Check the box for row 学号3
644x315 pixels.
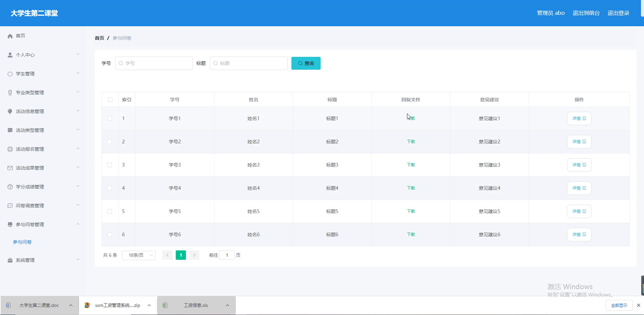[x=110, y=165]
